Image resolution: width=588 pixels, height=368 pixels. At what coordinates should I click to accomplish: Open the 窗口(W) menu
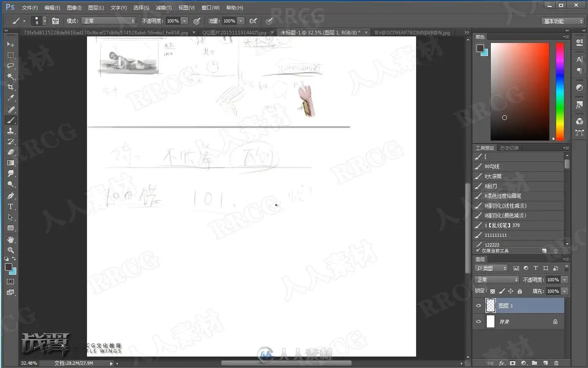point(210,8)
